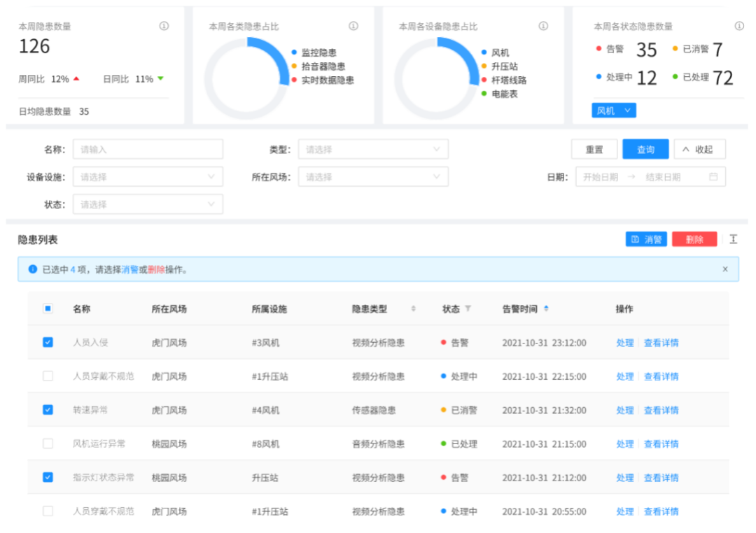
Task: Click the 查询 button
Action: (x=645, y=150)
